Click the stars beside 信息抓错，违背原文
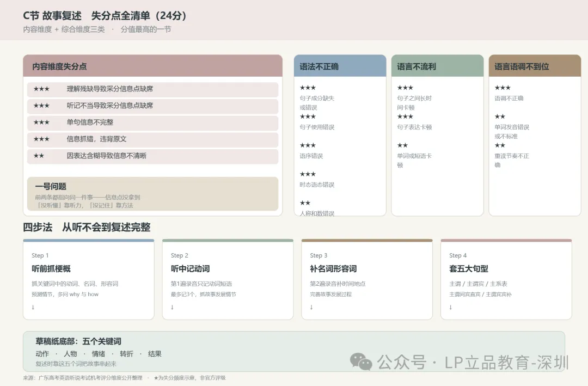The height and width of the screenshot is (386, 588). point(41,139)
